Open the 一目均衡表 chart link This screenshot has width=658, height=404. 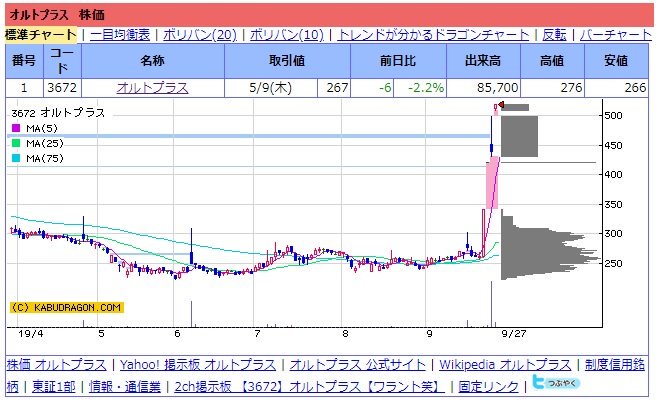point(120,35)
